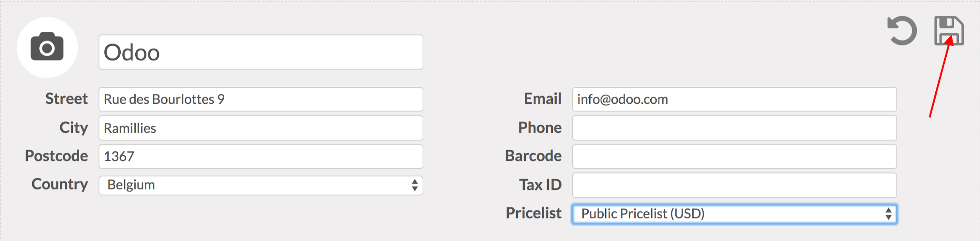Screen dimensions: 980x241
Task: Click the Pricelist field label
Action: click(534, 213)
